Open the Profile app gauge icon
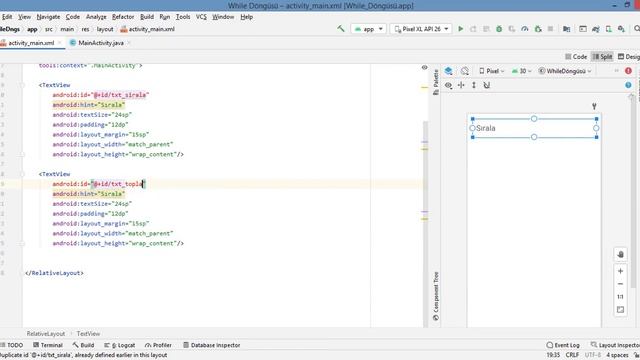 tap(525, 29)
